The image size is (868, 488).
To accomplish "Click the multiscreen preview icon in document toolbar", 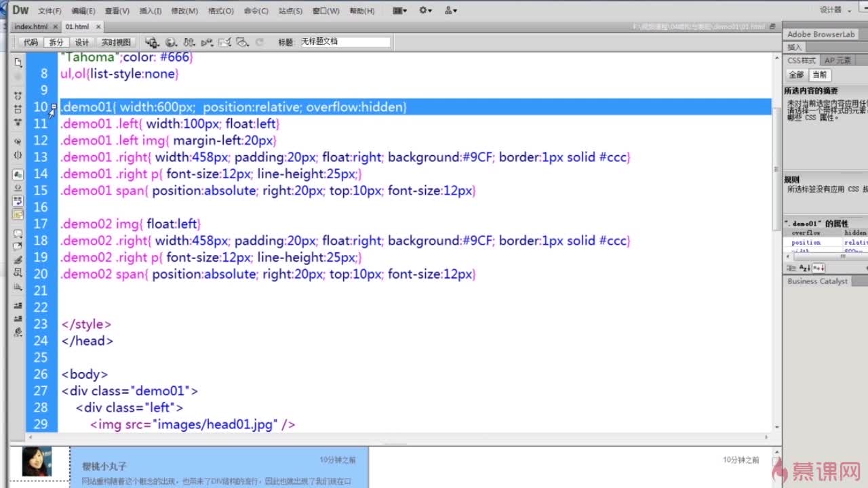I will (152, 42).
